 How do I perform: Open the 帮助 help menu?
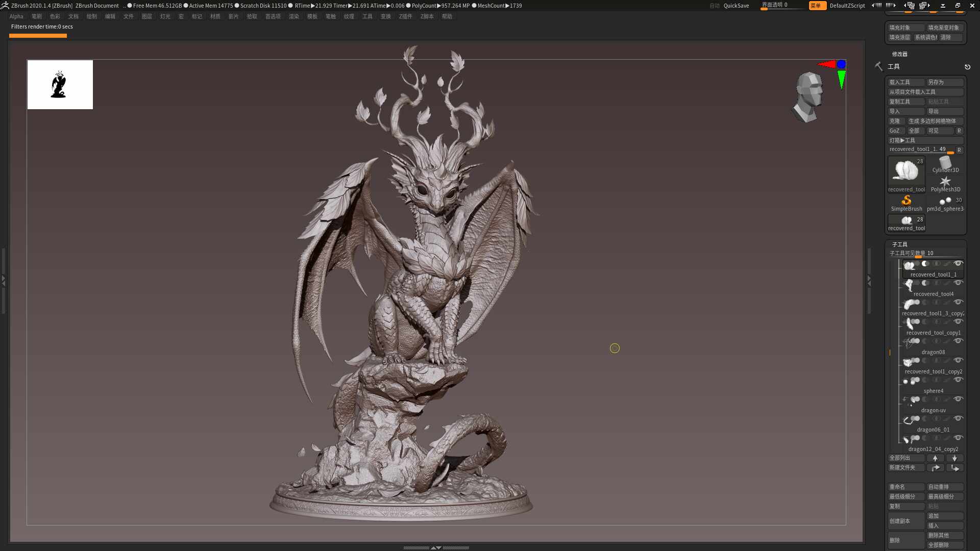(447, 16)
